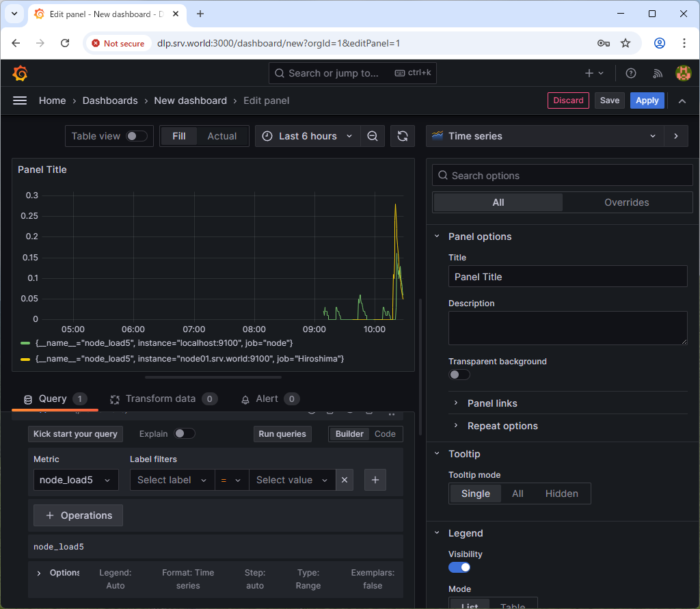Close the Edit panel browser tab

176,14
